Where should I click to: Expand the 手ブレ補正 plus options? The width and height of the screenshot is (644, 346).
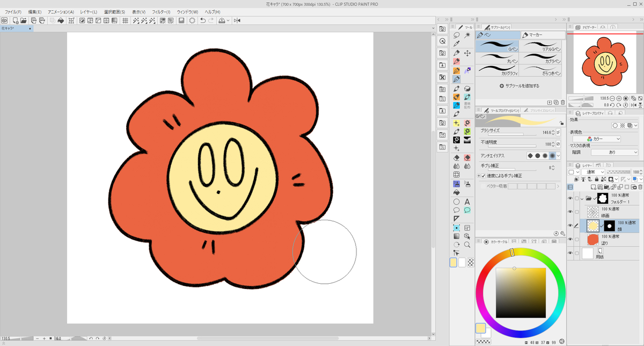click(x=478, y=176)
